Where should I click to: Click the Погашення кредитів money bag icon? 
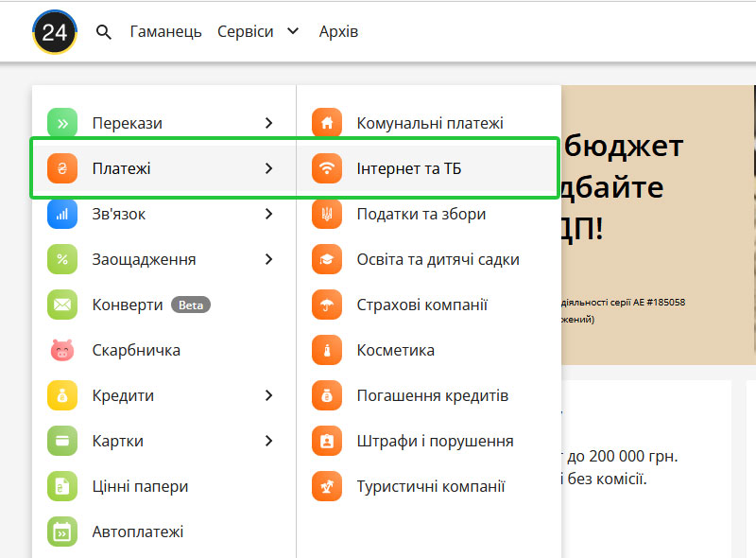click(327, 395)
